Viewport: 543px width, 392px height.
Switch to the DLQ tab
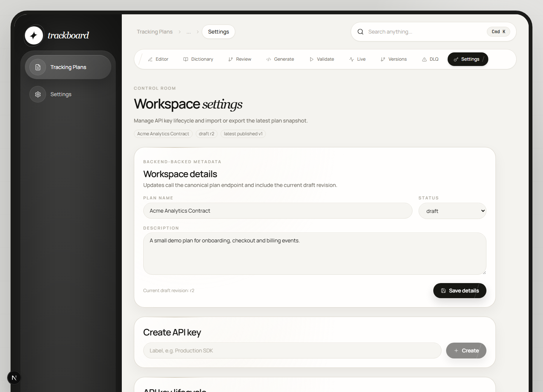(430, 59)
